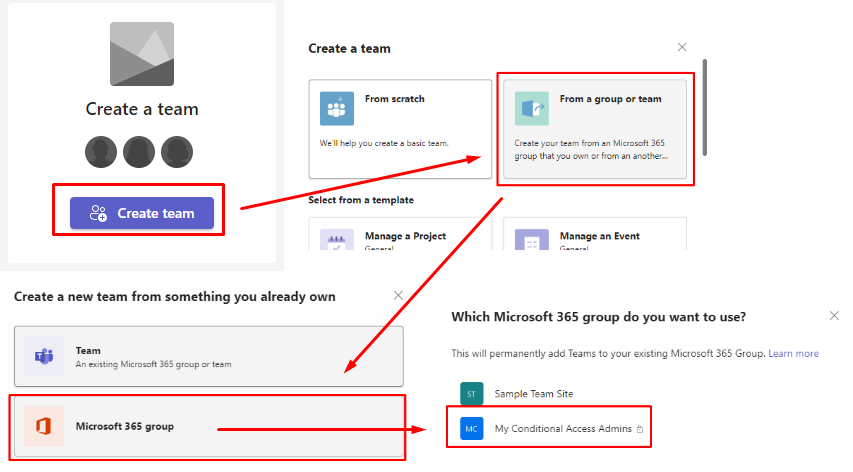
Task: Close the Which Microsoft 365 group dialog
Action: [834, 316]
